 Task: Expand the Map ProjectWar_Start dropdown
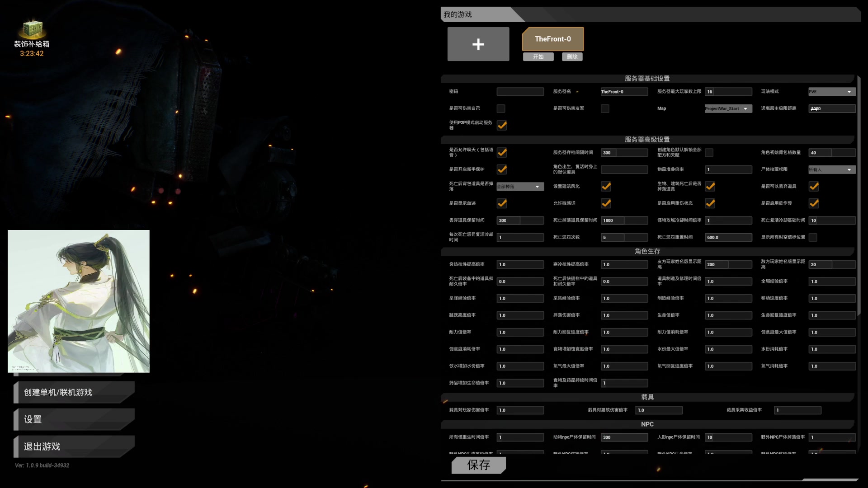[x=728, y=109]
